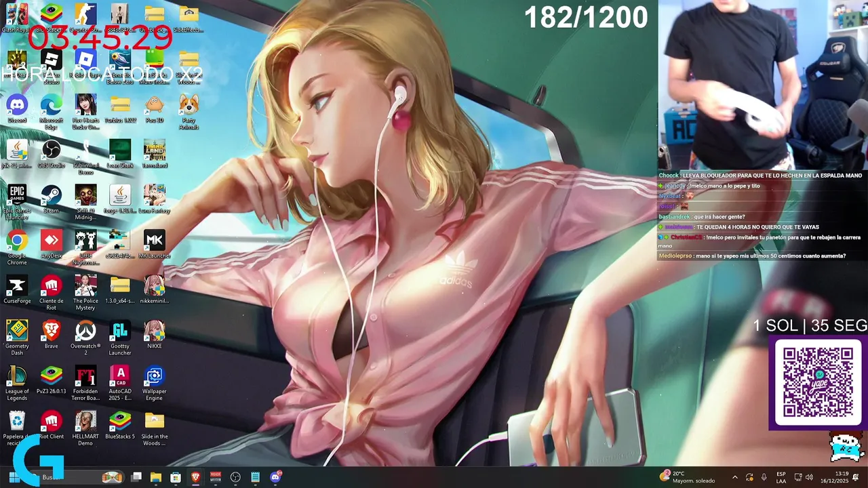The height and width of the screenshot is (488, 868).
Task: Open the Shift At Midnight shortcut
Action: [x=85, y=202]
